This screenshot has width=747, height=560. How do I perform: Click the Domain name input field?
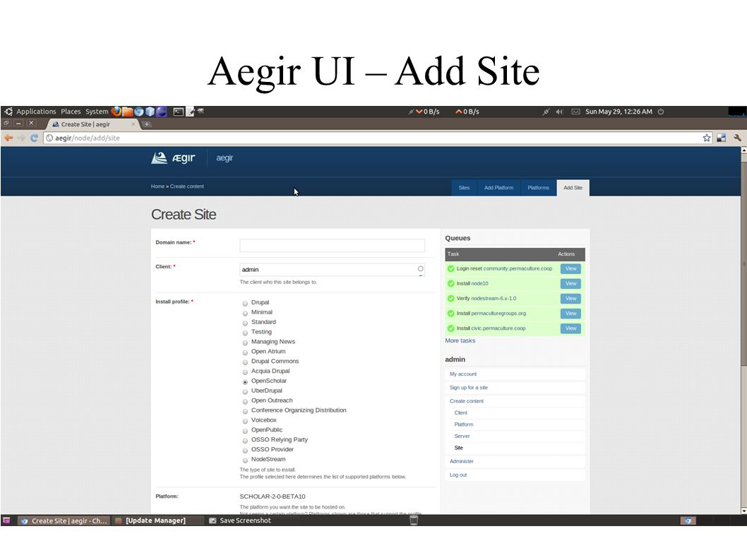[x=332, y=246]
